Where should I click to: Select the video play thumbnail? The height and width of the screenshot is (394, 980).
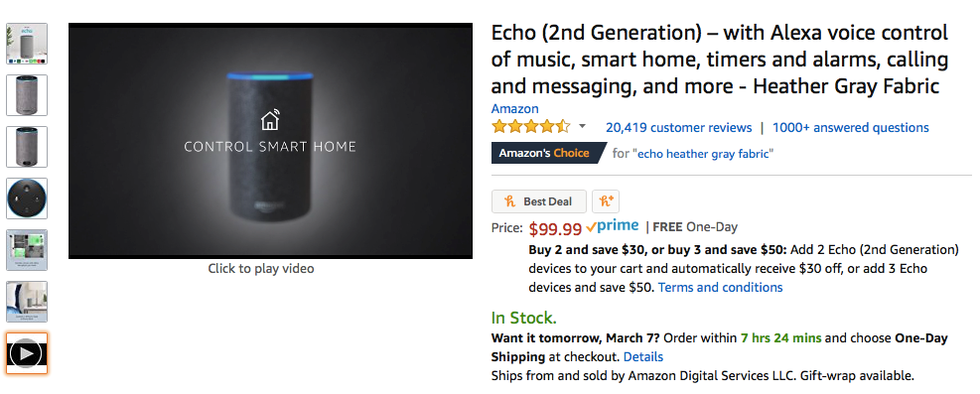27,353
